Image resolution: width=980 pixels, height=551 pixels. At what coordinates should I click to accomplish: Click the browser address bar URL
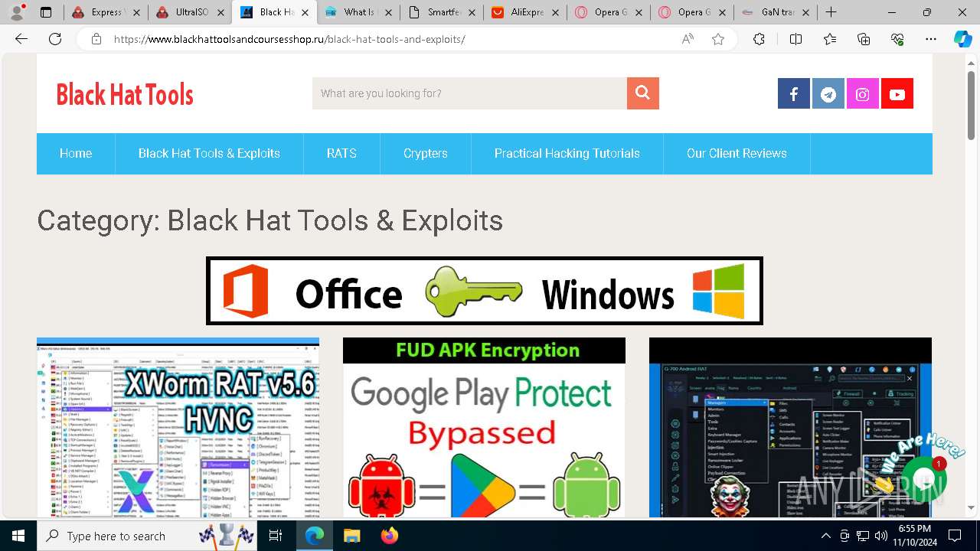[289, 39]
